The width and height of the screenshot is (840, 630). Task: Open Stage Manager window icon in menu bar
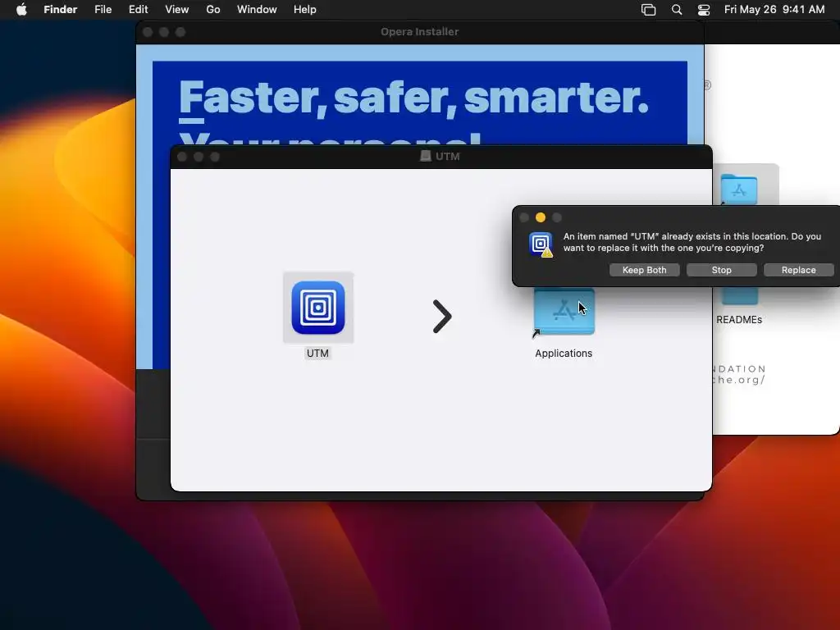coord(648,10)
